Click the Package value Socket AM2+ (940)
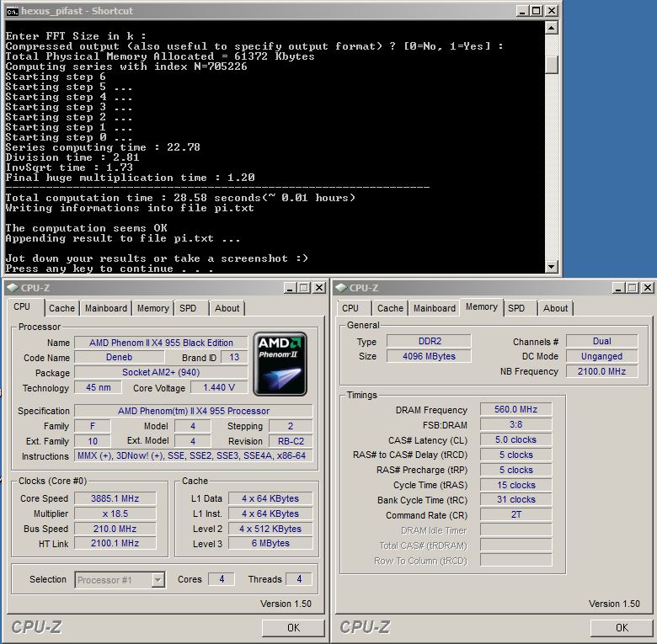Screen dimensions: 657x644 (x=161, y=372)
